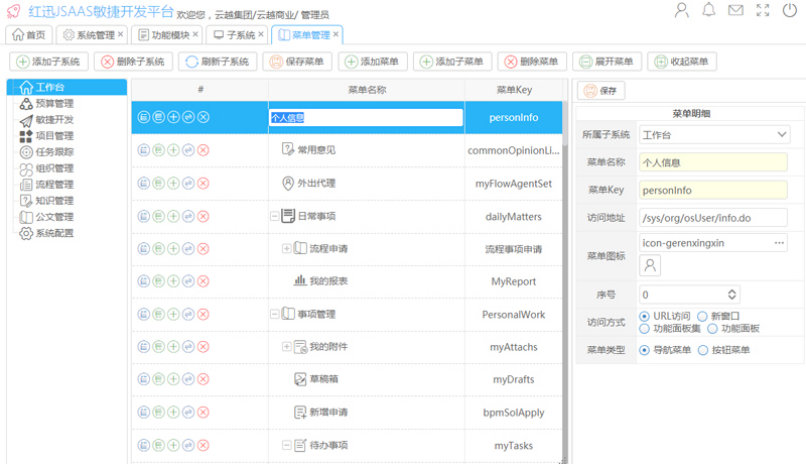
Task: Click swap arrows icon in 草稿箱 row
Action: (189, 379)
